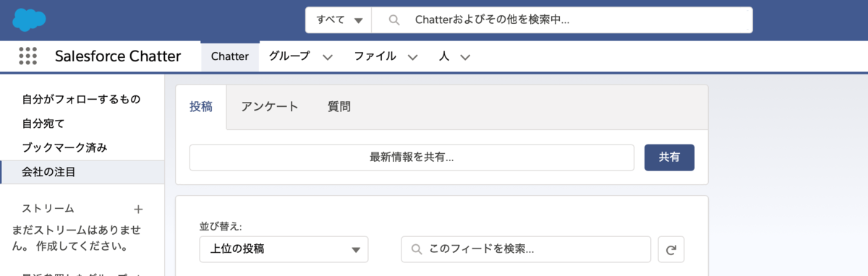This screenshot has height=276, width=868.
Task: Click the magnifier icon in global search
Action: 394,20
